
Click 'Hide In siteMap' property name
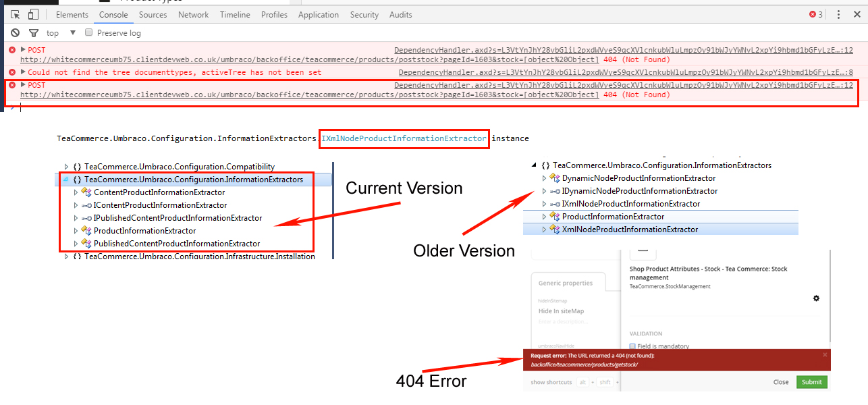pos(561,311)
